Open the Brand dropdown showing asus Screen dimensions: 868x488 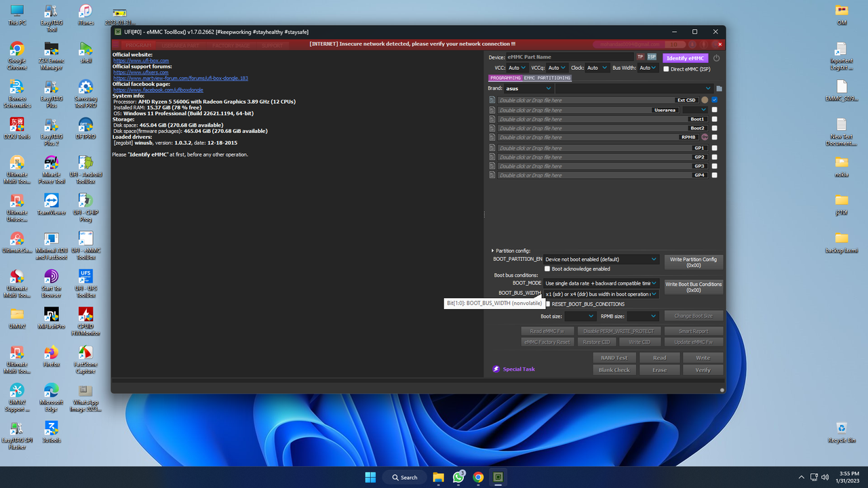(528, 88)
